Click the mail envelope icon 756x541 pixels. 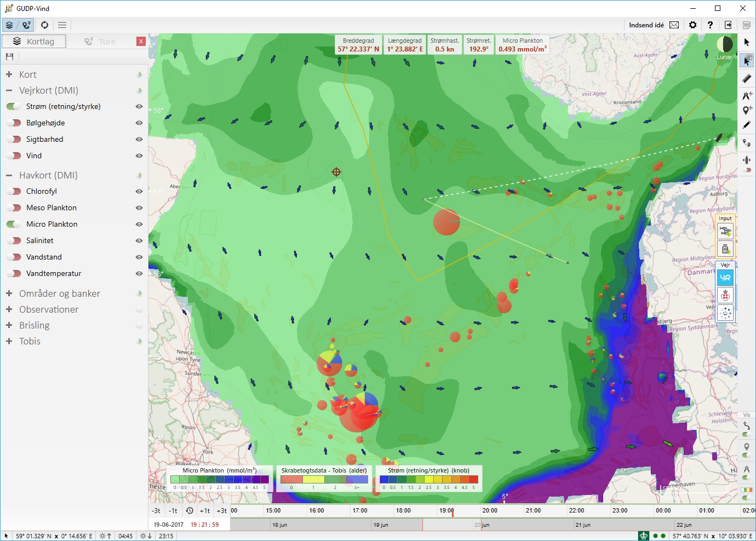674,25
